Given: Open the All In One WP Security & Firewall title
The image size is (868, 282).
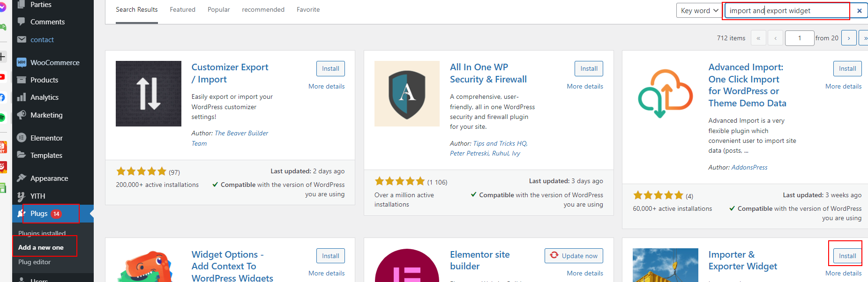Looking at the screenshot, I should pos(488,73).
